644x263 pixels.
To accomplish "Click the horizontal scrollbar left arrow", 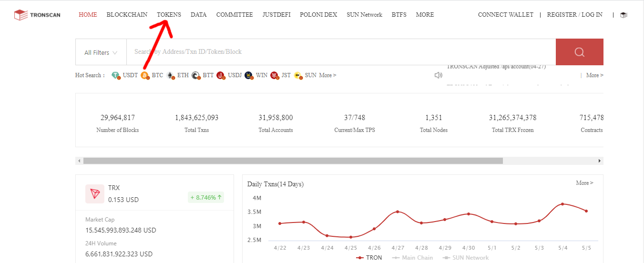I will tap(79, 161).
